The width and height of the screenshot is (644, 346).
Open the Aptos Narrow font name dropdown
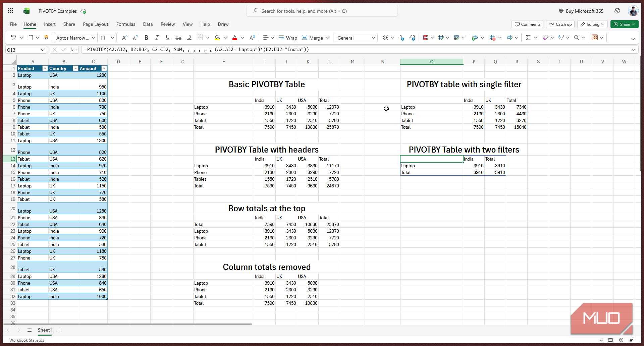(94, 38)
